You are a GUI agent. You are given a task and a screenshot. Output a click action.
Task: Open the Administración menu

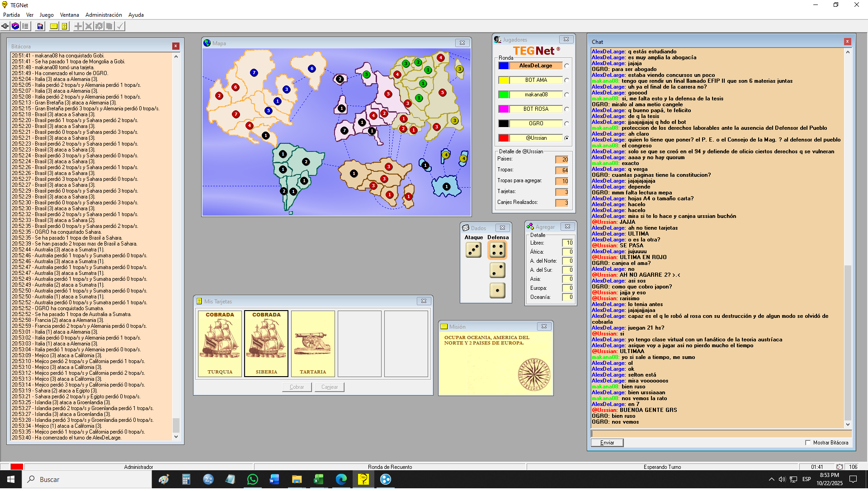click(x=104, y=15)
